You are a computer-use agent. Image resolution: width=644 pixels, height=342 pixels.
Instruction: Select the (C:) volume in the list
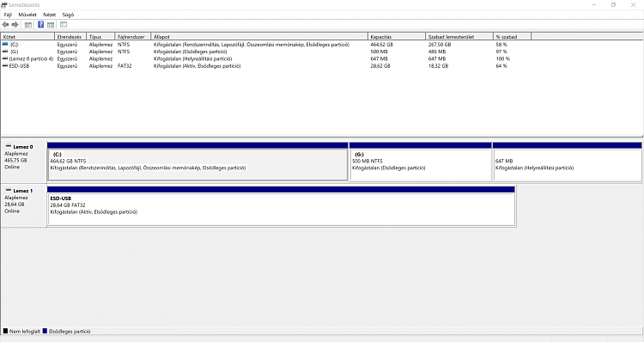[x=14, y=45]
